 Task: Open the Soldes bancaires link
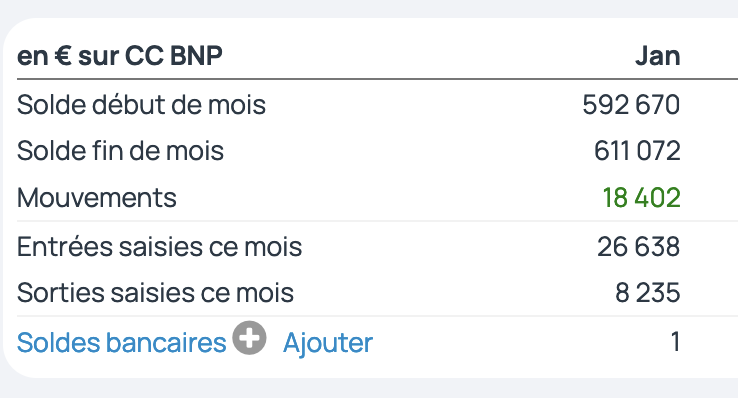(121, 342)
